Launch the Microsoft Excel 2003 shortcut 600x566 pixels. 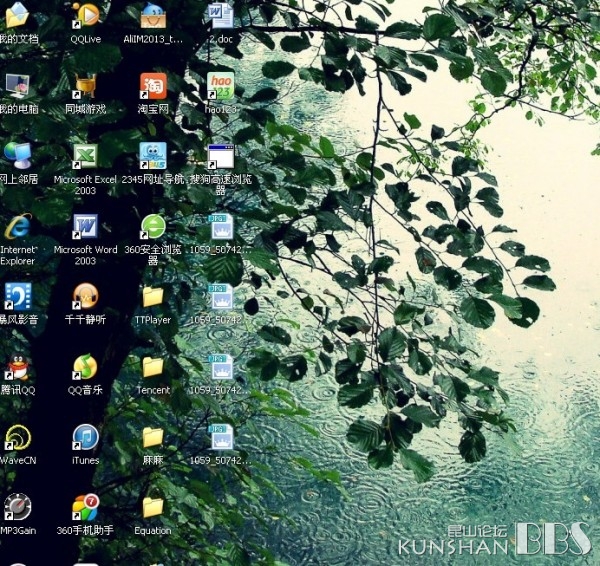[x=85, y=156]
